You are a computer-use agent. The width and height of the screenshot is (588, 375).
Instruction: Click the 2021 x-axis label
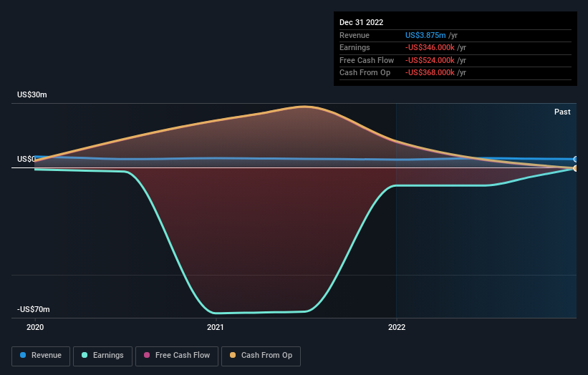tap(216, 327)
